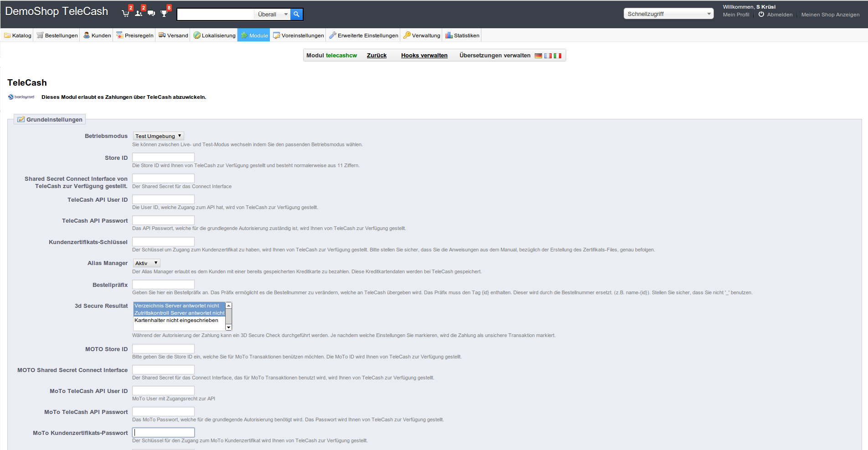Image resolution: width=868 pixels, height=450 pixels.
Task: Click the Grundeinstellungen edit icon
Action: click(21, 119)
